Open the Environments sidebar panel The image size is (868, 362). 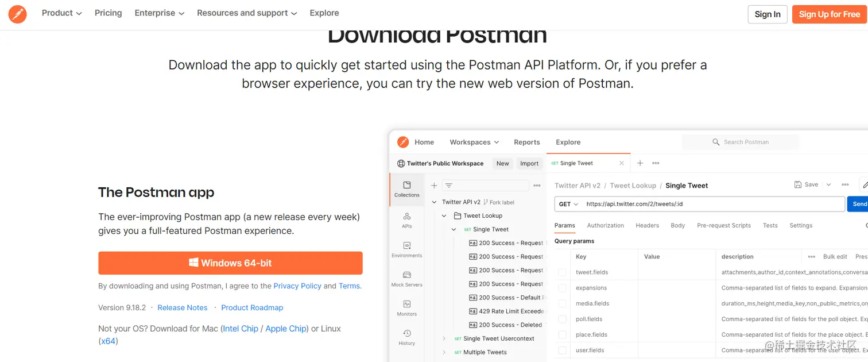click(407, 249)
